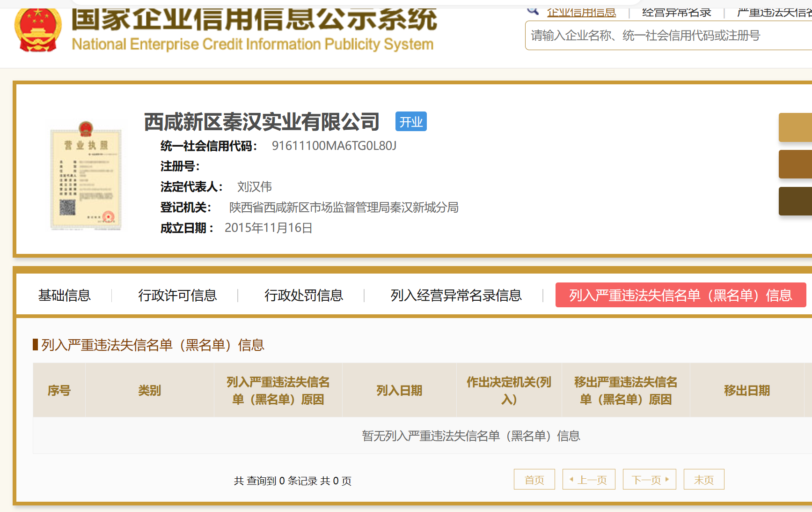The height and width of the screenshot is (512, 812).
Task: Click the 作出决定机关(列入) column header
Action: [509, 390]
